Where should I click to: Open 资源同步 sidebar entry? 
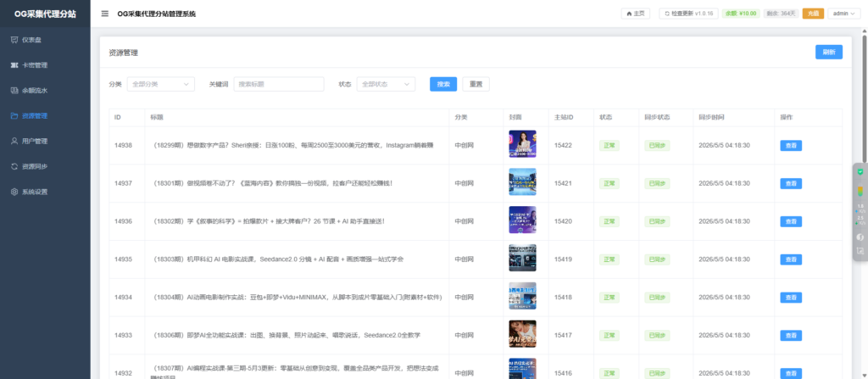[x=45, y=167]
